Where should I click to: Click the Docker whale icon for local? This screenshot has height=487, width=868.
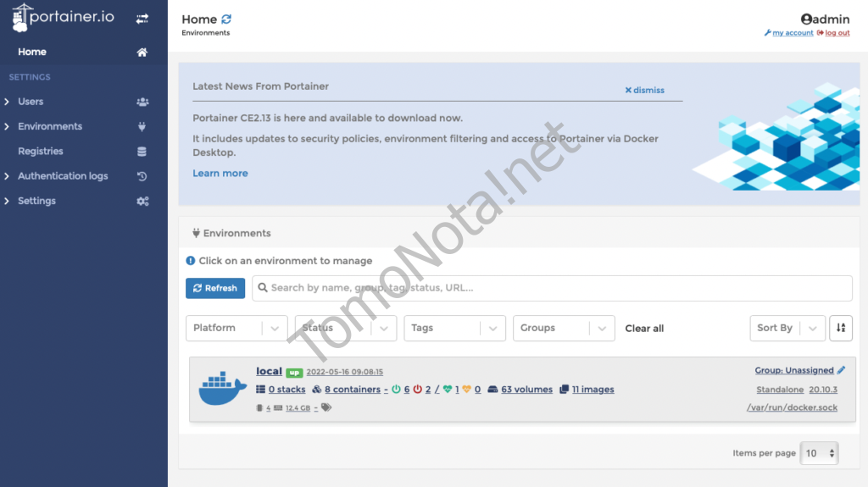[x=222, y=390]
